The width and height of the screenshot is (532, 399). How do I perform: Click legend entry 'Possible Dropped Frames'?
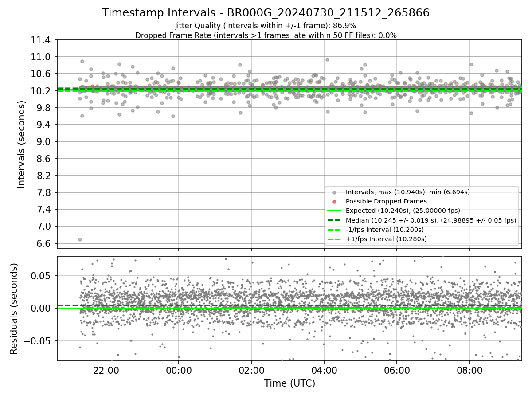[x=386, y=201]
